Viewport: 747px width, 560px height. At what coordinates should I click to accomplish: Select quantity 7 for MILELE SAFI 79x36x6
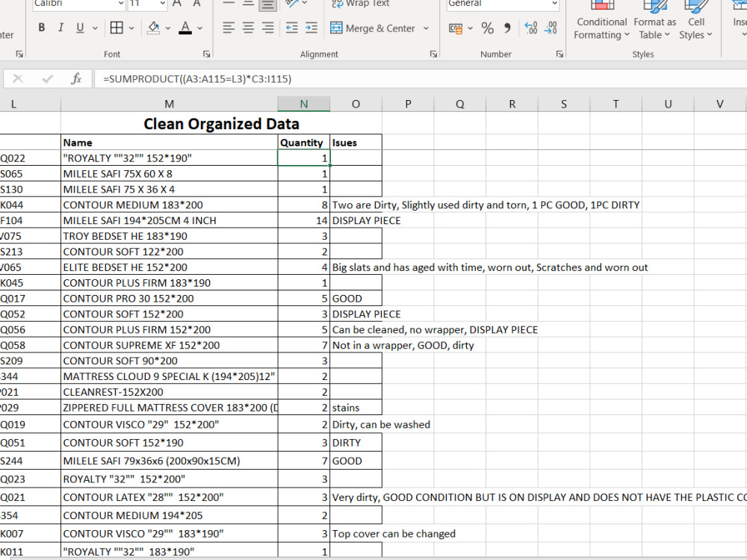(303, 461)
